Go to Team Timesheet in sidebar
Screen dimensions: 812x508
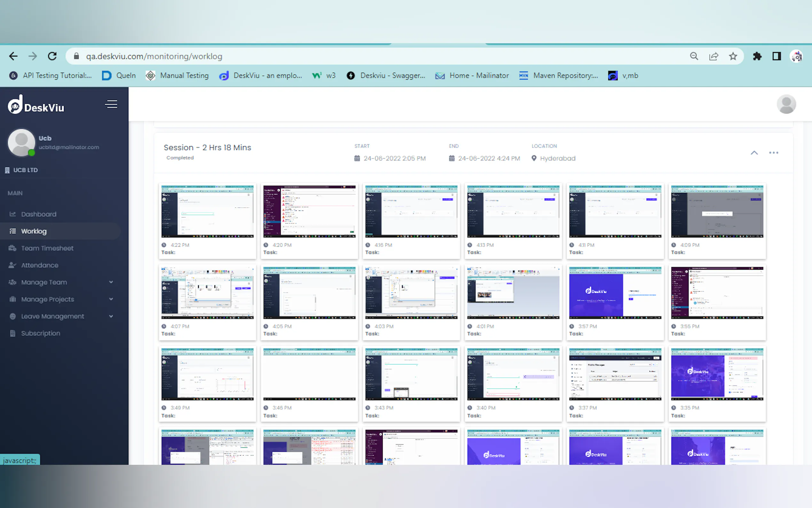point(47,248)
